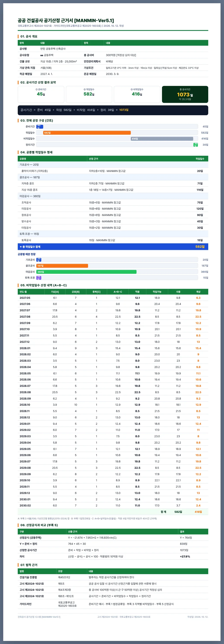The height and width of the screenshot is (644, 224).
Task: Click the green 360일 마감공사 distribution bar
Action: (x=86, y=272)
